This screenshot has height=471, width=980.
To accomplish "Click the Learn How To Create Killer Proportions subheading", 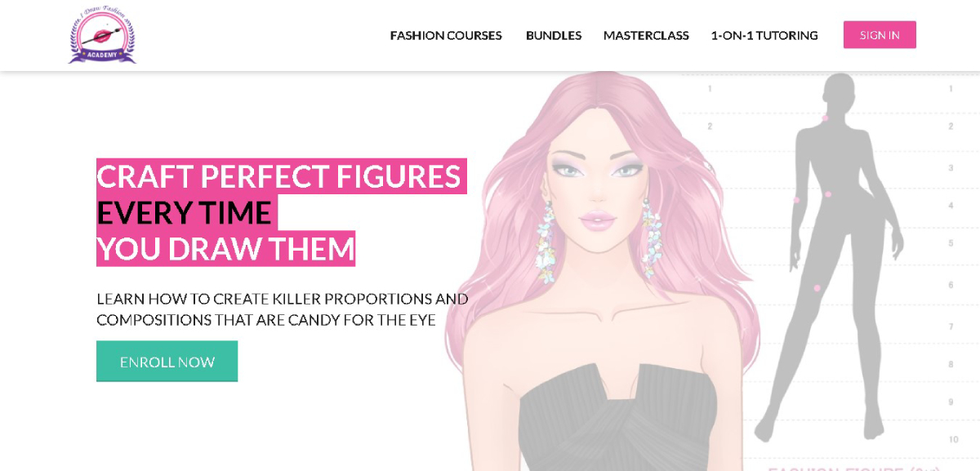I will coord(283,309).
